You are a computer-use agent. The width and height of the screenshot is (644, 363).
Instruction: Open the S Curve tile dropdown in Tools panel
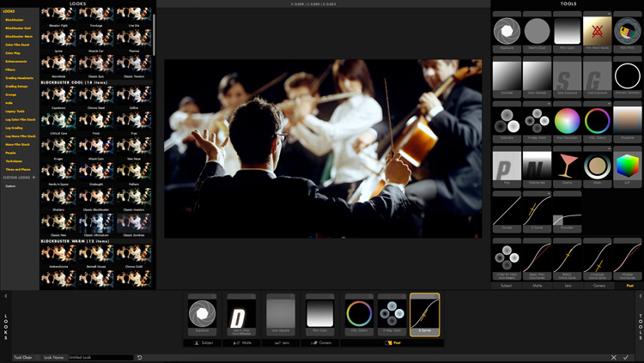click(x=549, y=194)
